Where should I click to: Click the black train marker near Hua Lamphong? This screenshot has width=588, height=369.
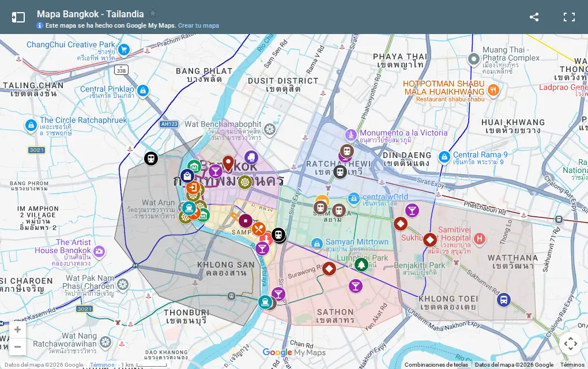[x=278, y=235]
